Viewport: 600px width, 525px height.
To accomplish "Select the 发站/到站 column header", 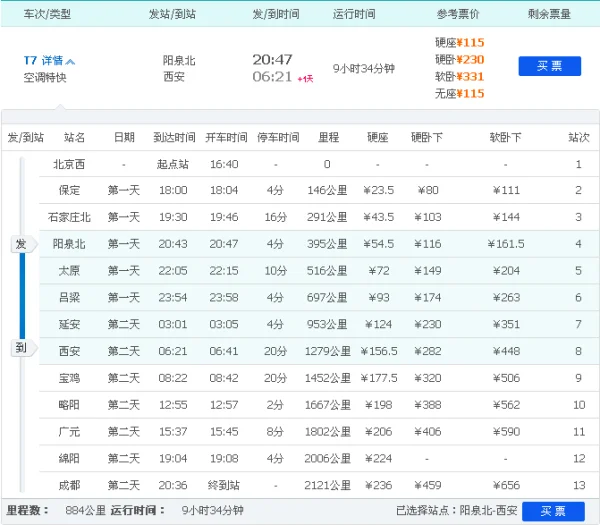I will tap(172, 15).
